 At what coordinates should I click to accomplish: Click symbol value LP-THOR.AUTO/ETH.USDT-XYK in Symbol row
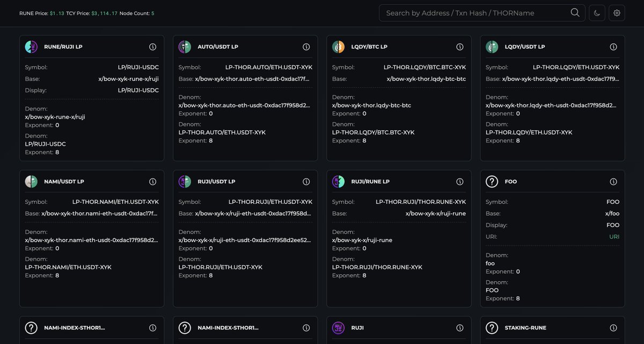click(x=269, y=68)
